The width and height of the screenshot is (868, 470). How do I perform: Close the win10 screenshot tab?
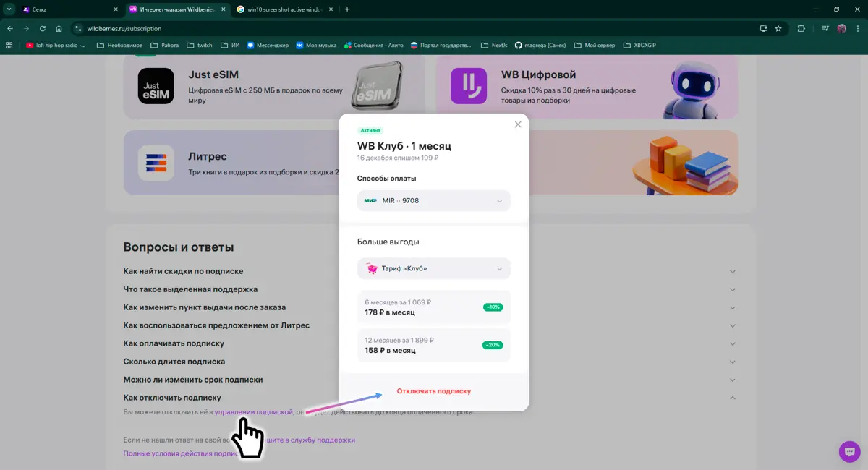click(x=331, y=9)
